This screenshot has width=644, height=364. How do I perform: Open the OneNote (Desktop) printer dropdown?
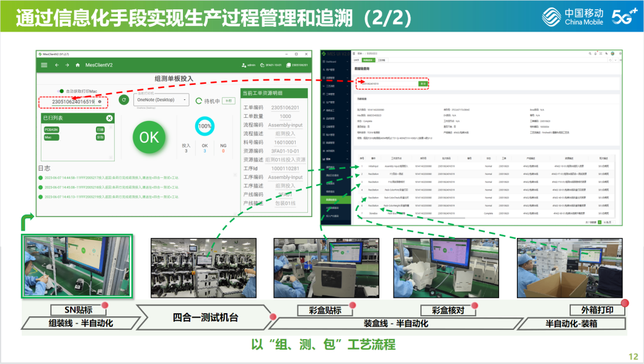coord(162,100)
